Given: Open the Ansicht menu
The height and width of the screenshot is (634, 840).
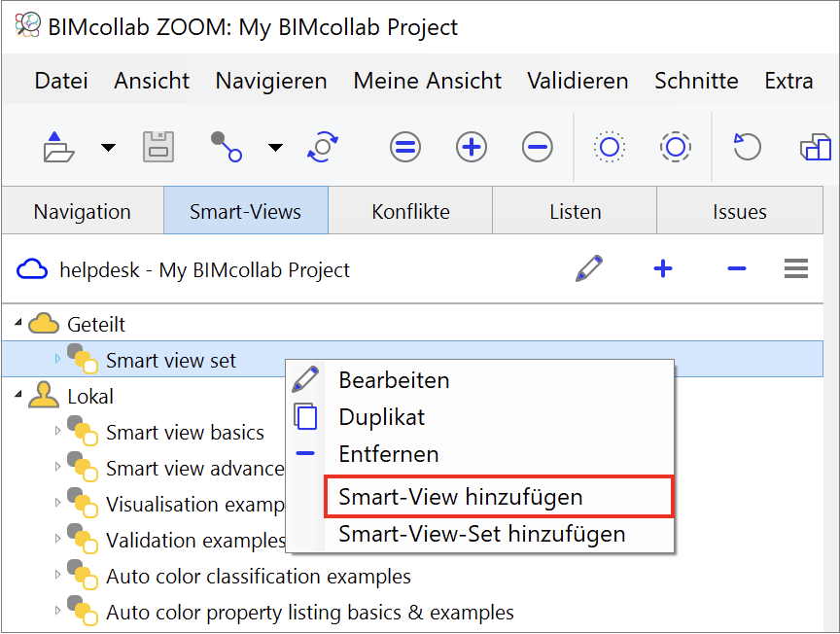Looking at the screenshot, I should (x=152, y=81).
